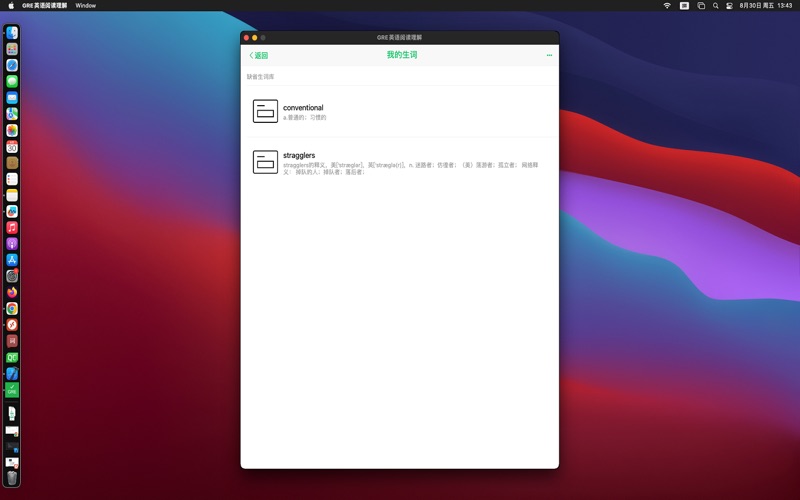Open the GRE英语阅读理解 app menu
The width and height of the screenshot is (800, 500).
[45, 5]
